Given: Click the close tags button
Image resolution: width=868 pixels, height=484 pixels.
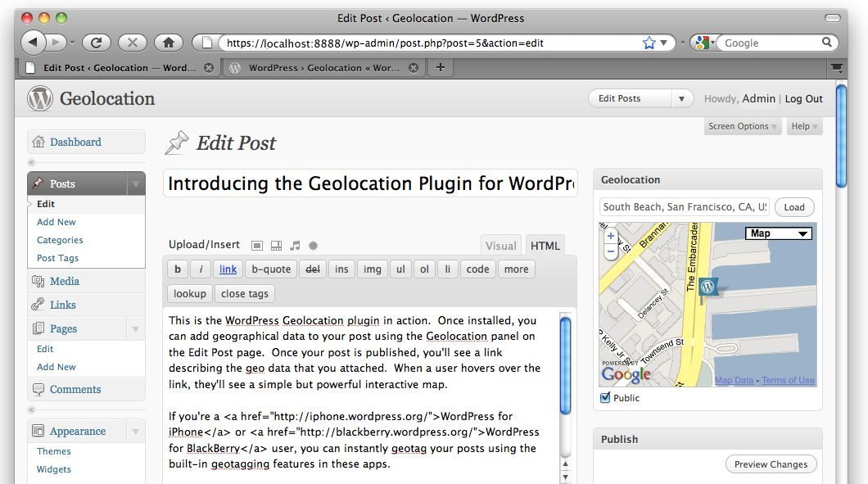Looking at the screenshot, I should coord(245,293).
